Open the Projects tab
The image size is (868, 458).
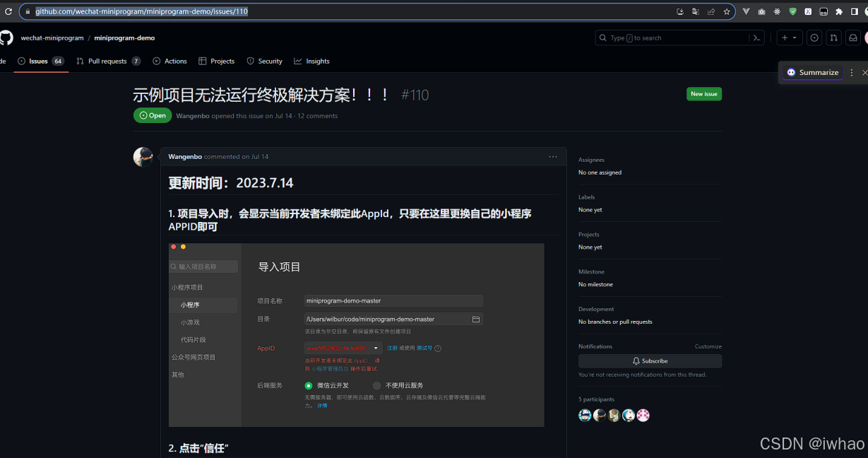tap(217, 61)
